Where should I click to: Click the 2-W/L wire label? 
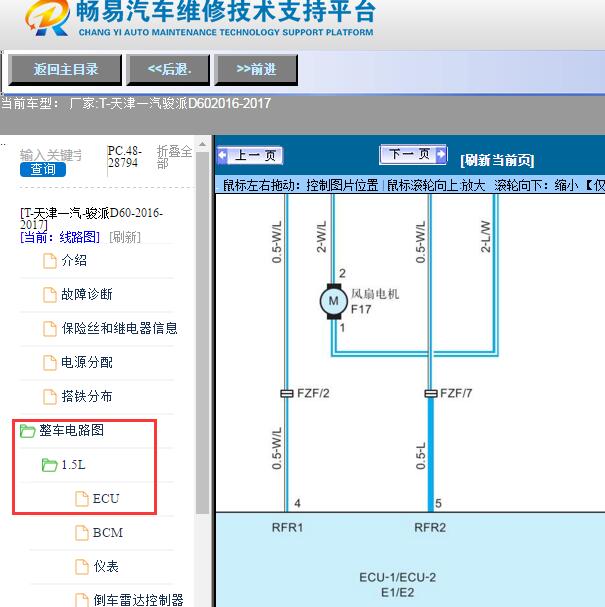pos(321,237)
